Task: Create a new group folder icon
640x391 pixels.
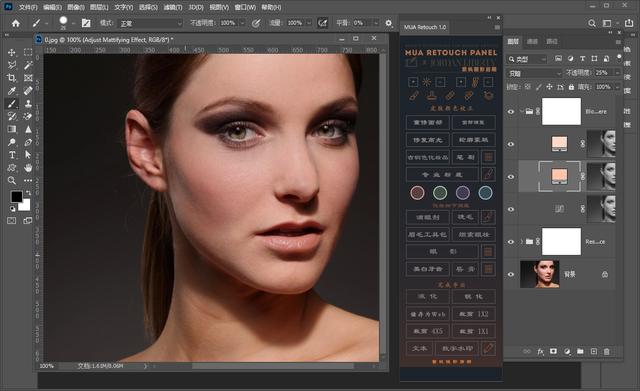Action: point(580,351)
